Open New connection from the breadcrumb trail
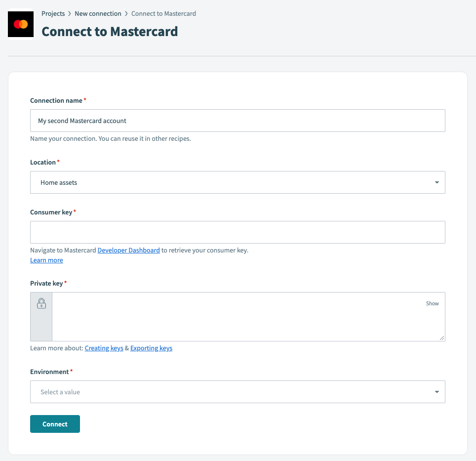This screenshot has width=476, height=461. pos(98,13)
